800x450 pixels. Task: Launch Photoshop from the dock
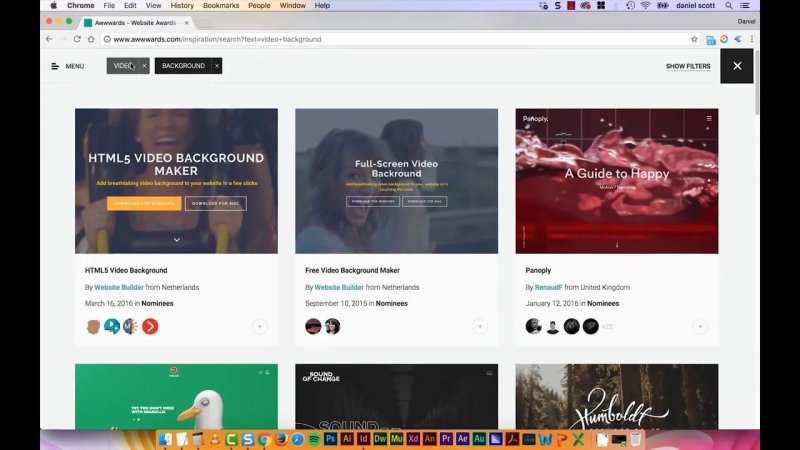point(331,439)
